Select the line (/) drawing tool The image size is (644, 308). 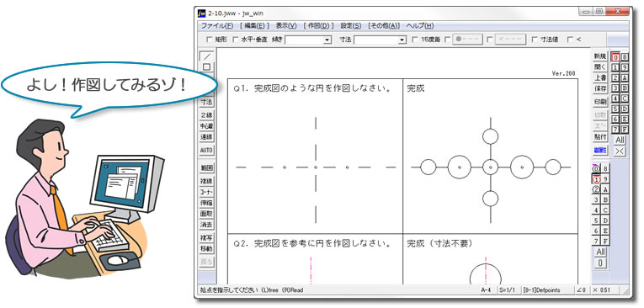pos(206,56)
